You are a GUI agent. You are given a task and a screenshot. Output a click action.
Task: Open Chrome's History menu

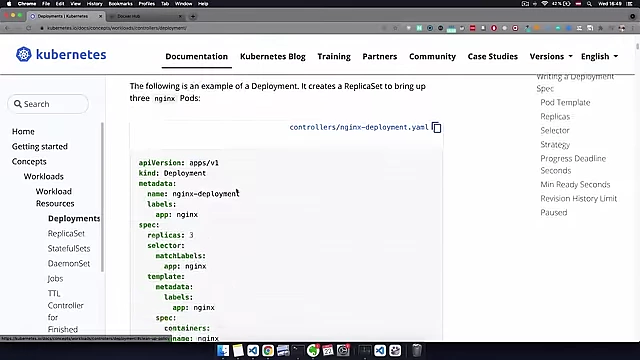click(x=94, y=4)
